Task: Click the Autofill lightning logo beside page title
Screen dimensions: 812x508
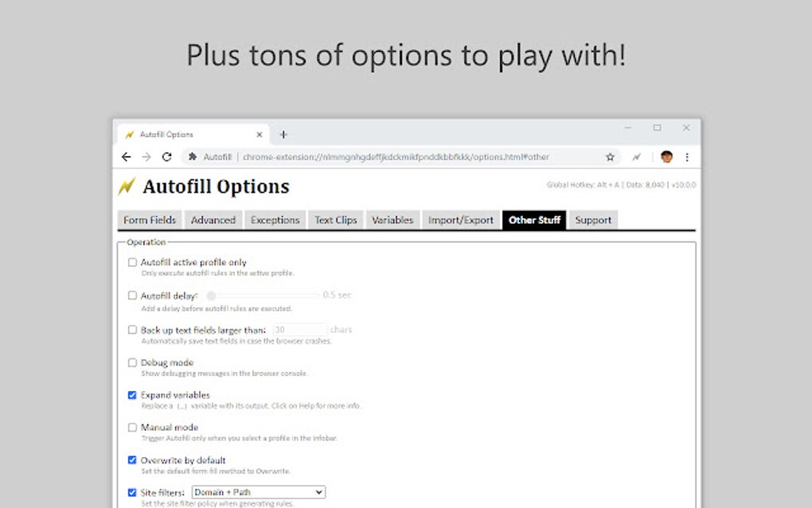Action: tap(127, 186)
